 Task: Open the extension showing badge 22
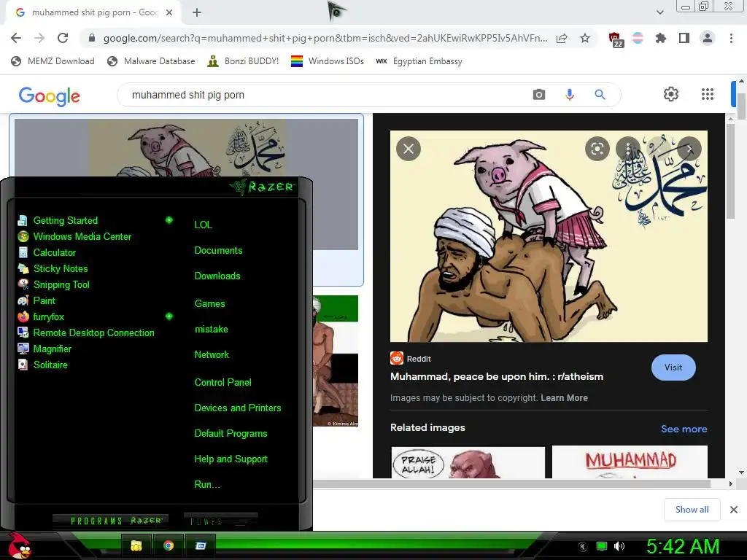pyautogui.click(x=615, y=39)
